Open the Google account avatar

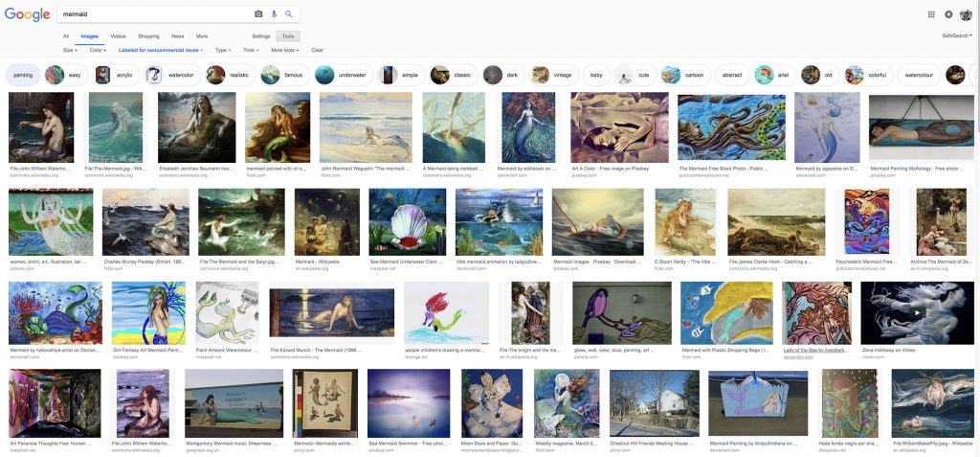(x=967, y=14)
